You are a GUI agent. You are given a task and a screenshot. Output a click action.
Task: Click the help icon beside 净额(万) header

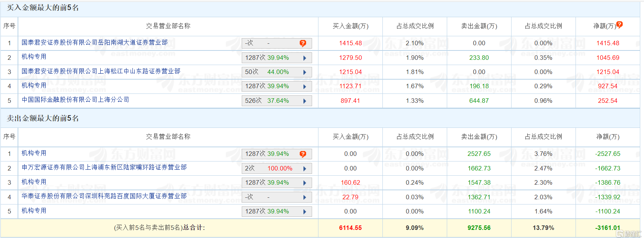pyautogui.click(x=619, y=25)
